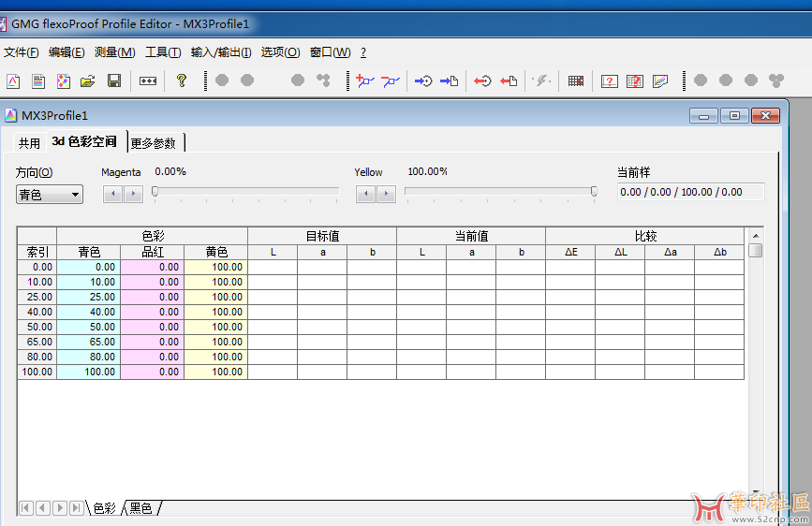Click the 黄色 column header
The width and height of the screenshot is (812, 526).
(216, 252)
